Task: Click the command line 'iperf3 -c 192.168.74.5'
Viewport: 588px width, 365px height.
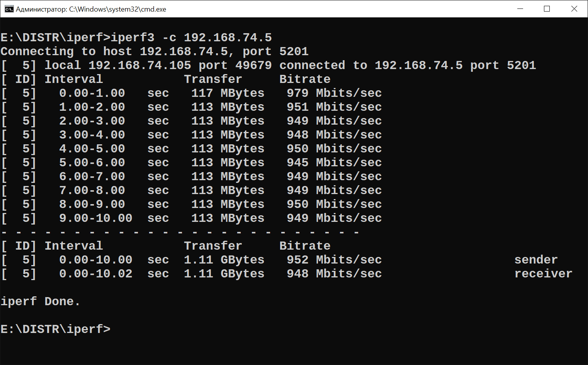Action: coord(191,37)
